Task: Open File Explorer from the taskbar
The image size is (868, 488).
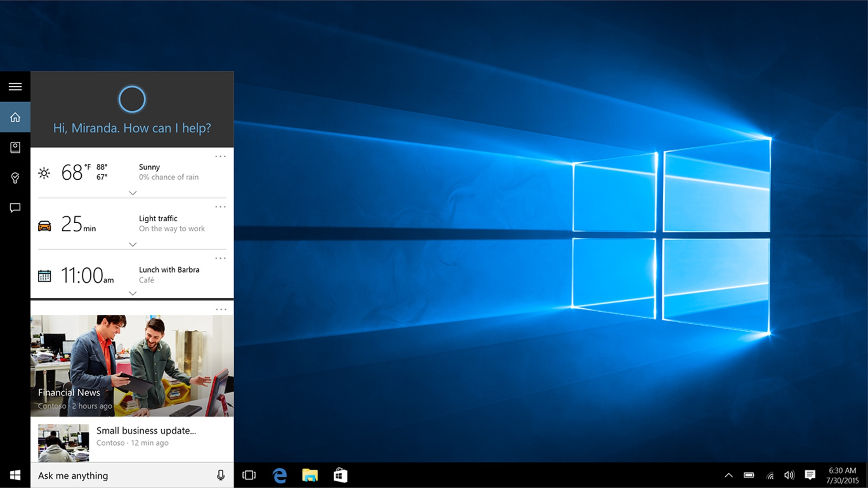Action: [310, 475]
